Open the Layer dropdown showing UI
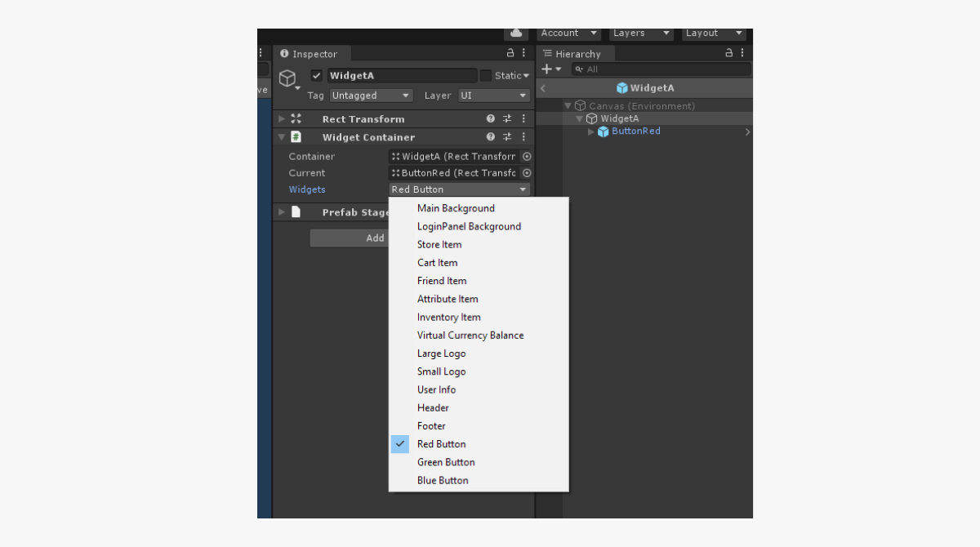This screenshot has height=547, width=980. tap(493, 96)
